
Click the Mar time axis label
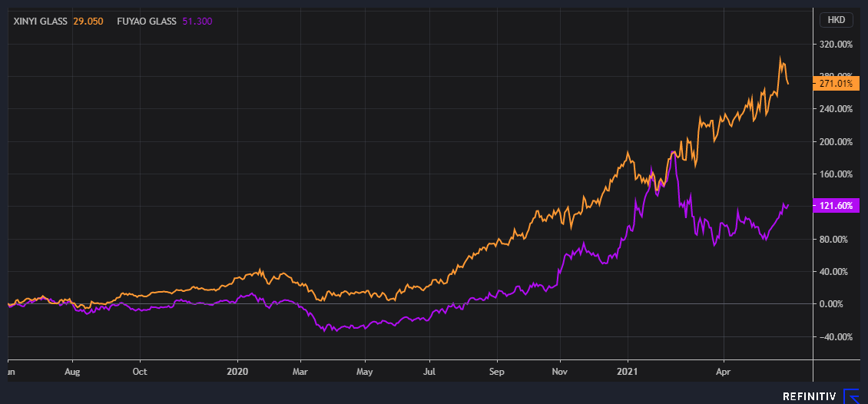pos(300,373)
